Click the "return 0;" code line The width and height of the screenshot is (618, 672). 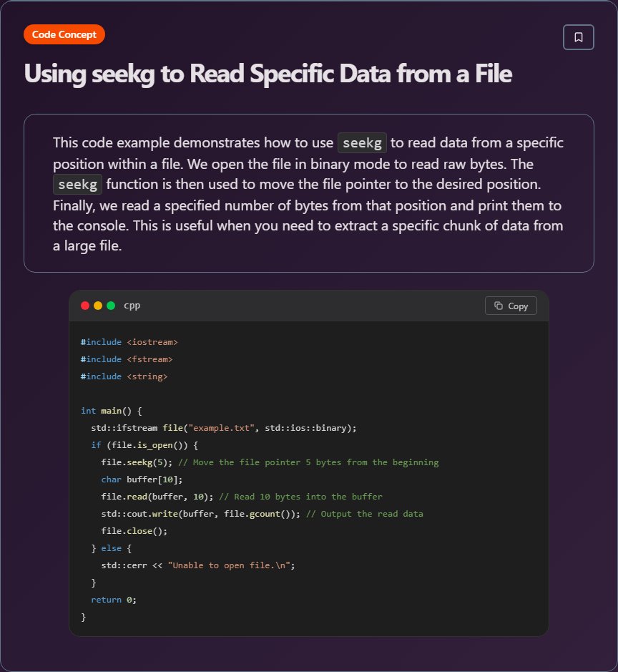coord(113,600)
